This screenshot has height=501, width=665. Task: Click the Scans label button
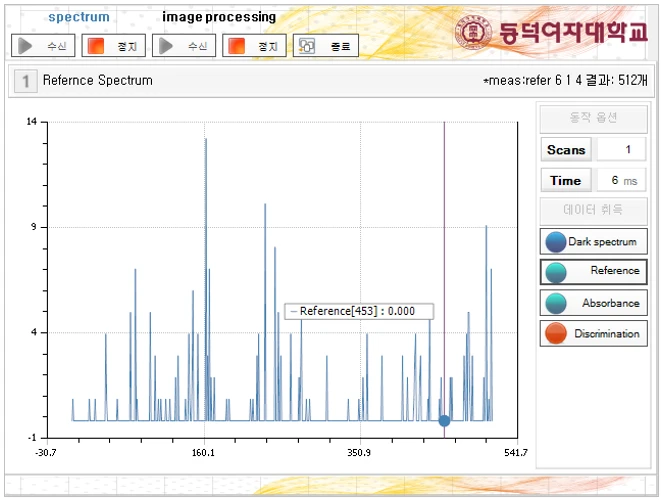(566, 149)
